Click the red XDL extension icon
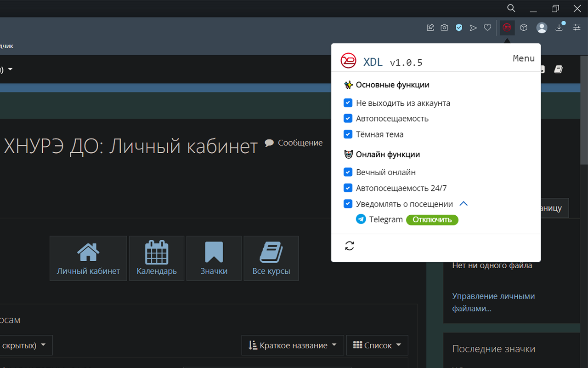588x368 pixels. 507,28
